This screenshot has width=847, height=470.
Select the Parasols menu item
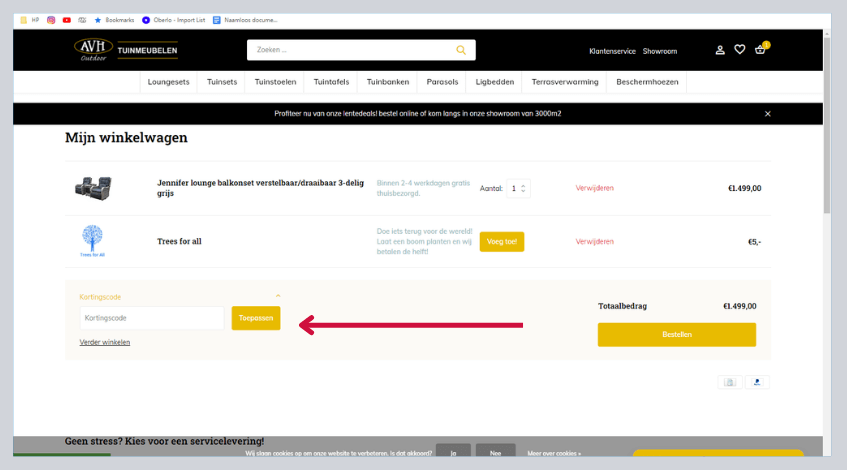pyautogui.click(x=442, y=82)
